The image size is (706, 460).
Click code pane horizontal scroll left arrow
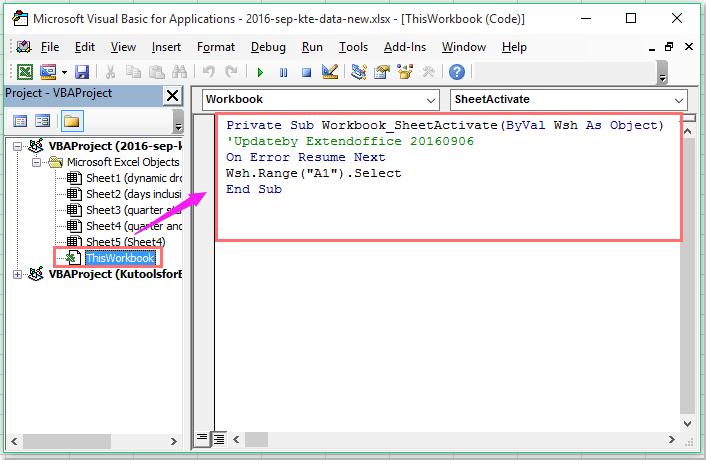(236, 439)
